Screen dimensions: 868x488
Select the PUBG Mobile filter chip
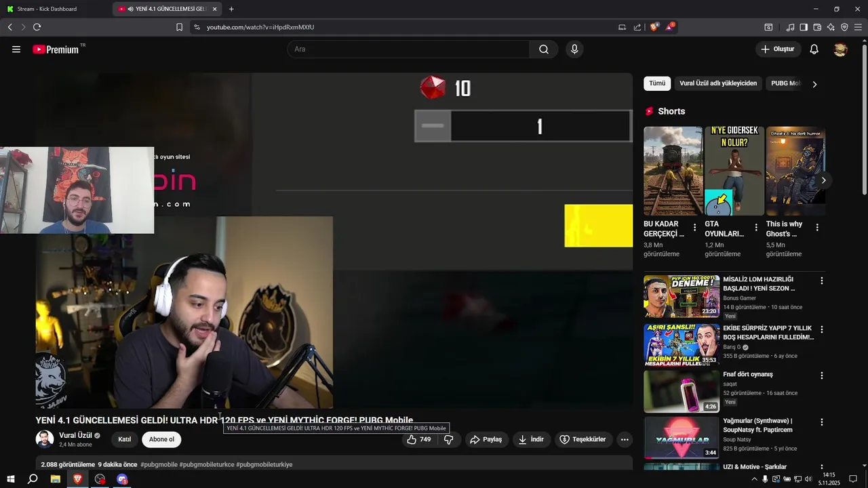(785, 83)
